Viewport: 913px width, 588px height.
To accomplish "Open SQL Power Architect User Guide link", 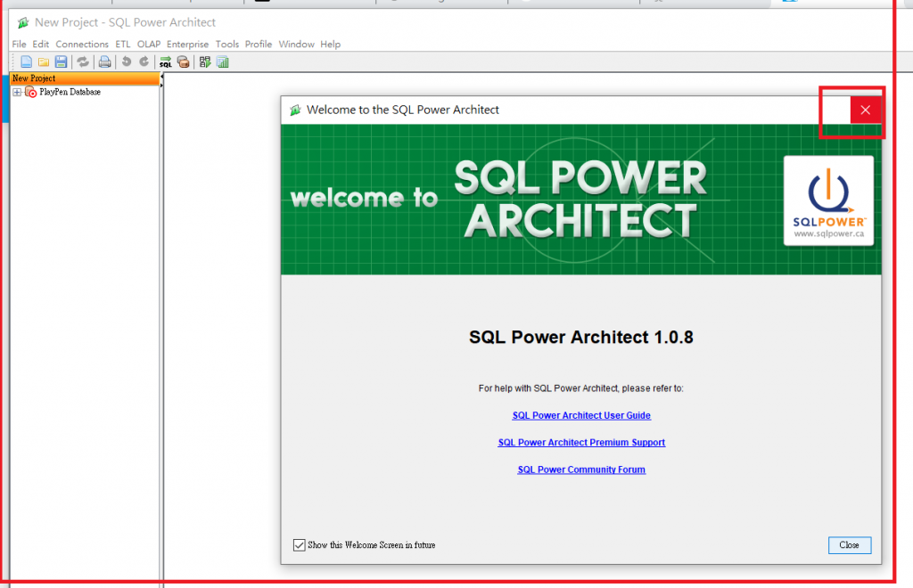I will [581, 415].
